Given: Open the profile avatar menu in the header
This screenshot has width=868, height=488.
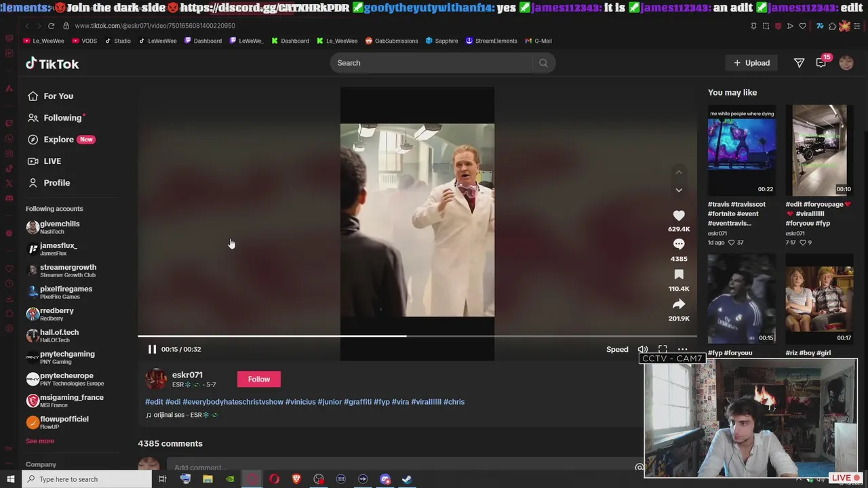Looking at the screenshot, I should [846, 63].
